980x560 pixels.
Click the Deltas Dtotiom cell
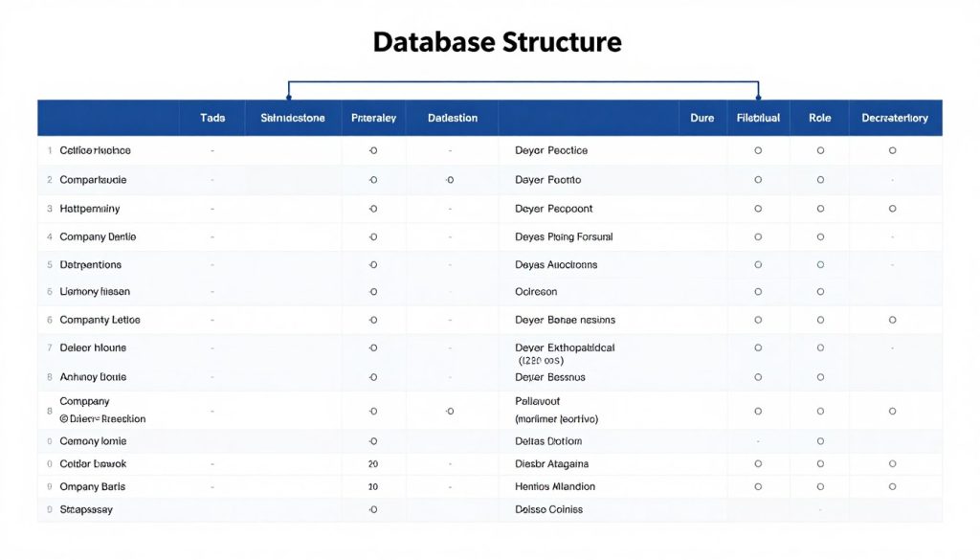coord(548,441)
